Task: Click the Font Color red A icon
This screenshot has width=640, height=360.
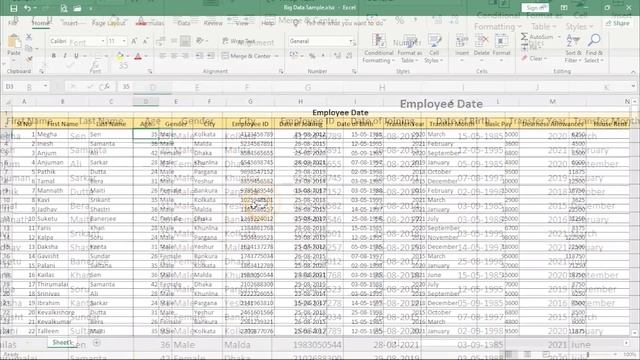Action: pos(138,56)
